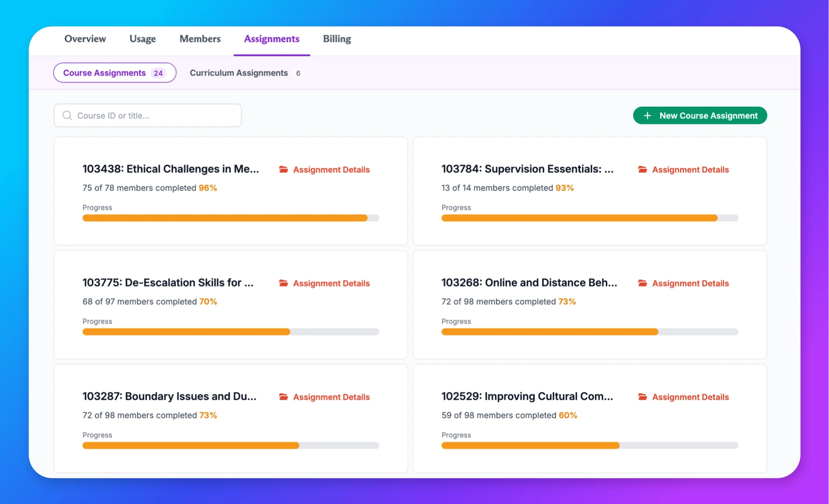Viewport: 829px width, 504px height.
Task: Click progress bar for course 103287
Action: pos(231,446)
